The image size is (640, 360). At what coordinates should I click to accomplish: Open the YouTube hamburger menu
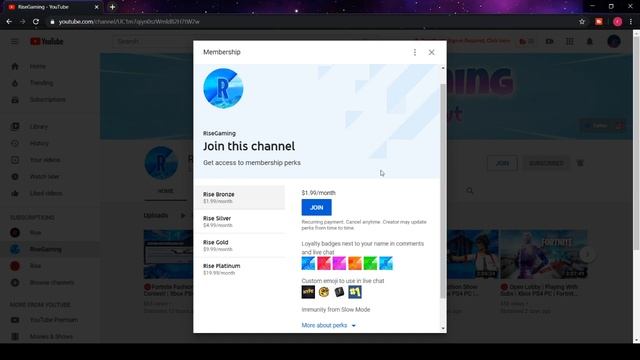tap(14, 41)
